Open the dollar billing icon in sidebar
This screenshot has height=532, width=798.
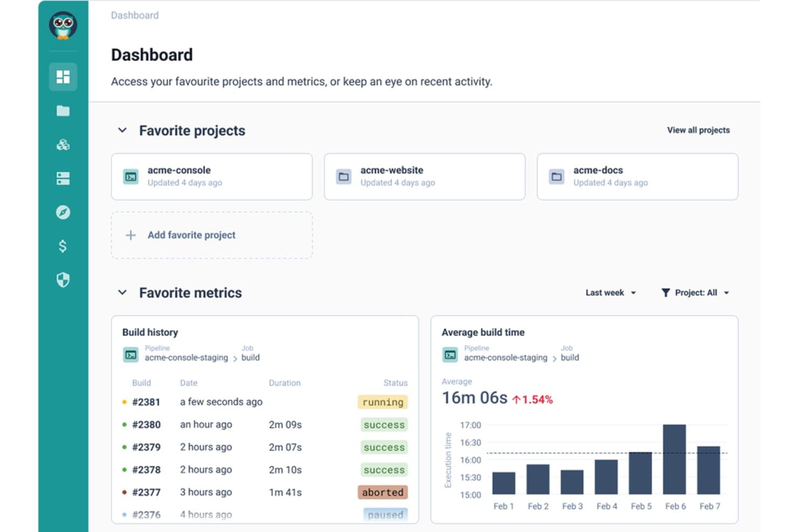pyautogui.click(x=63, y=246)
